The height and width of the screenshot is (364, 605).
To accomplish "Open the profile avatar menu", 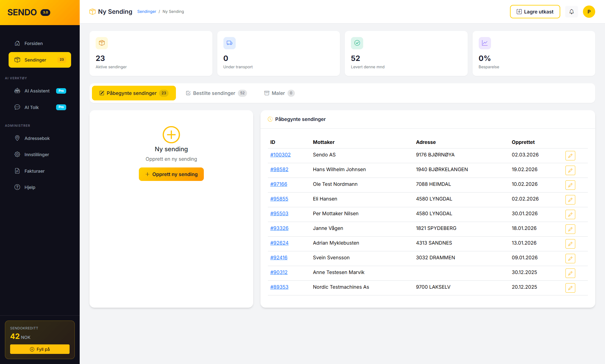I will click(x=589, y=11).
